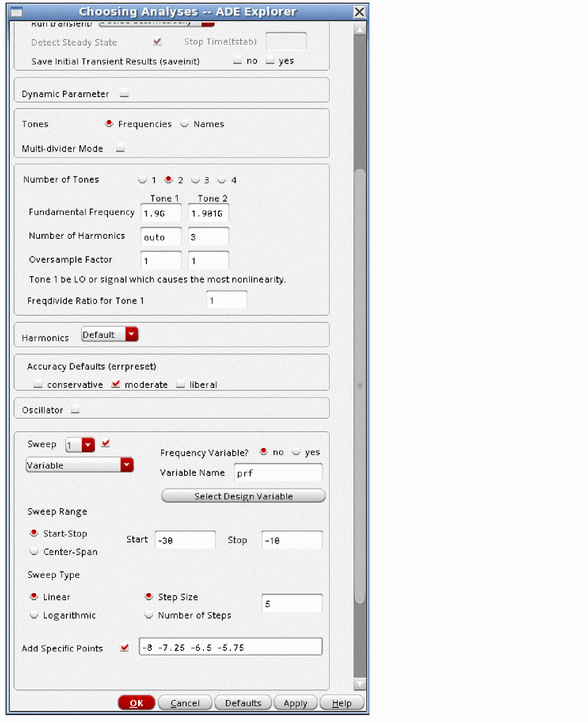Click the Help button
Screen dimensions: 588x722
point(342,702)
